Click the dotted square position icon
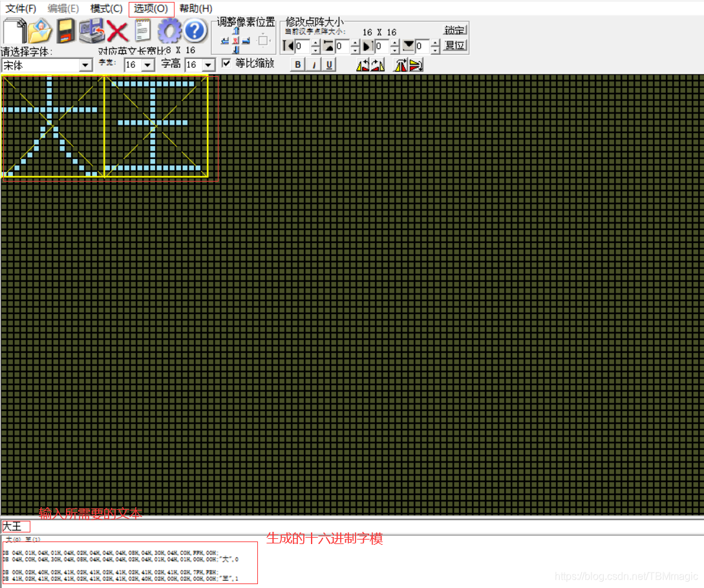This screenshot has height=588, width=704. click(263, 41)
